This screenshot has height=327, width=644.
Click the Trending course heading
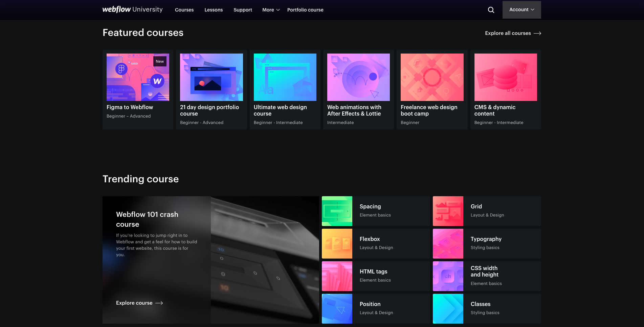pyautogui.click(x=140, y=179)
